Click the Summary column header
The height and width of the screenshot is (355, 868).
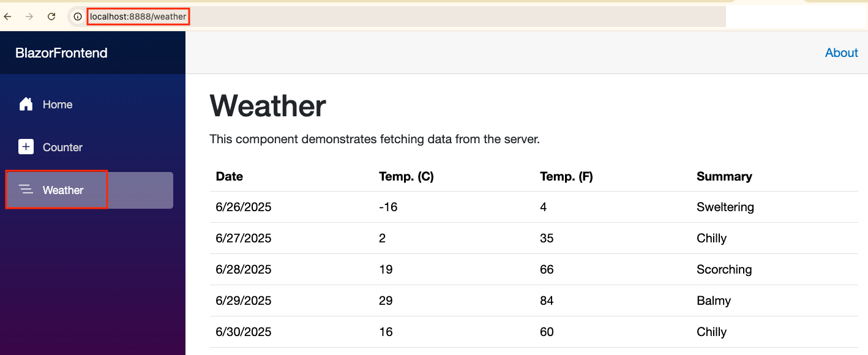pos(724,176)
